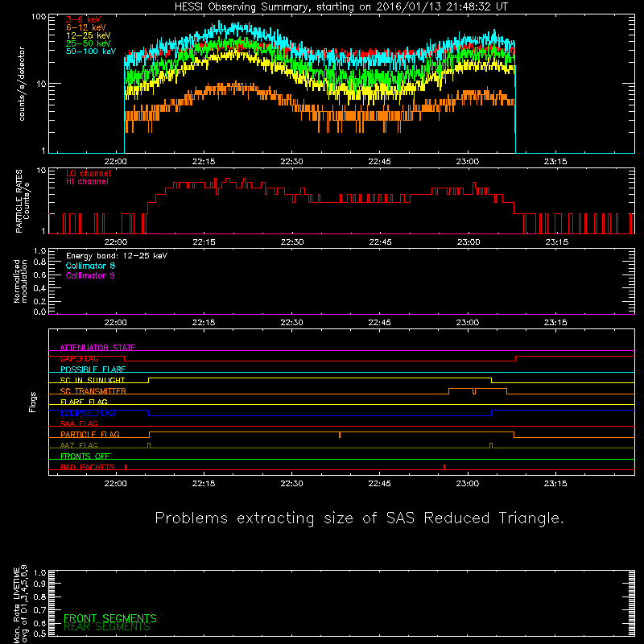Click the vertical Flags axis label
Image resolution: width=644 pixels, height=644 pixels.
33,402
